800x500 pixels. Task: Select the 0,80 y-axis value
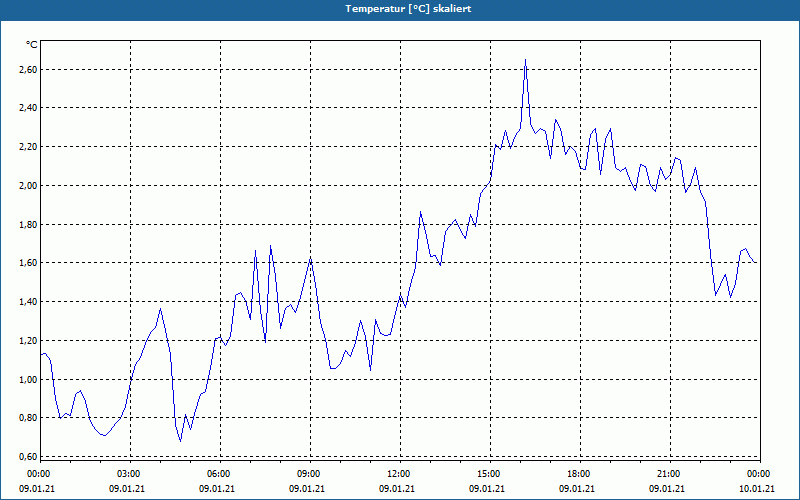click(28, 418)
